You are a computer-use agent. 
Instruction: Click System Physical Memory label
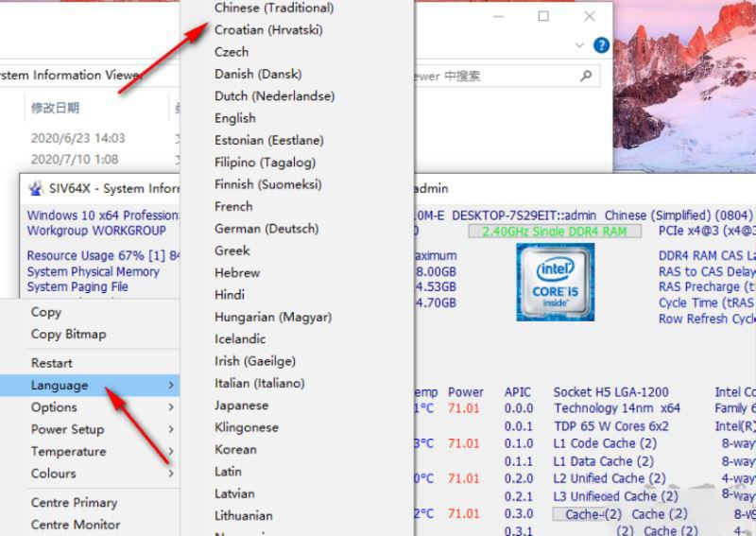[93, 271]
